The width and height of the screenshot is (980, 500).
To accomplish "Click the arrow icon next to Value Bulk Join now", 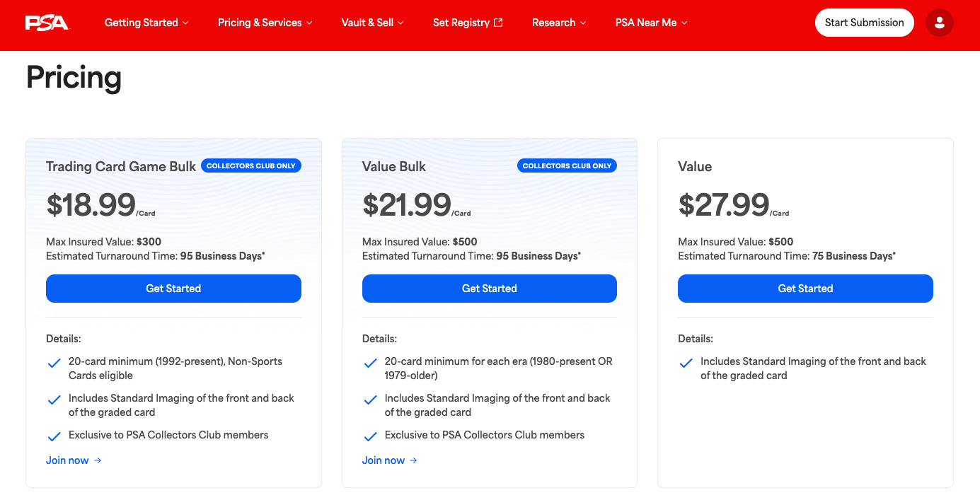I will [413, 460].
